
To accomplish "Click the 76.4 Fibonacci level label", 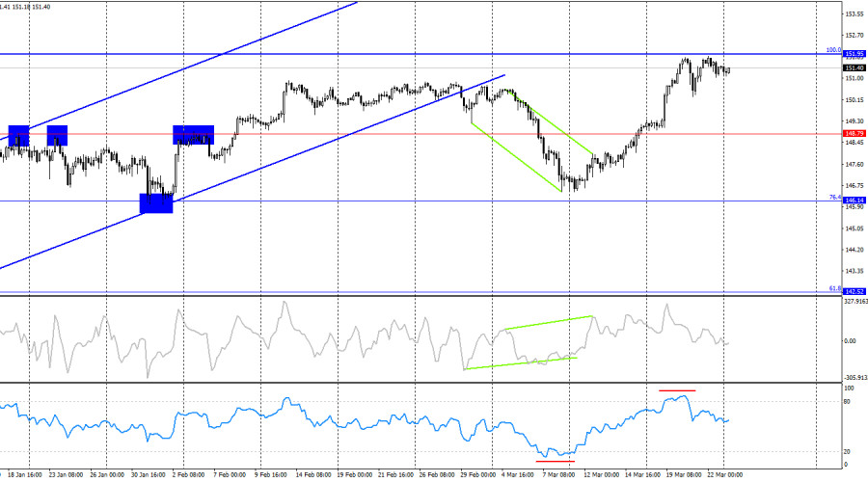I will click(x=834, y=197).
